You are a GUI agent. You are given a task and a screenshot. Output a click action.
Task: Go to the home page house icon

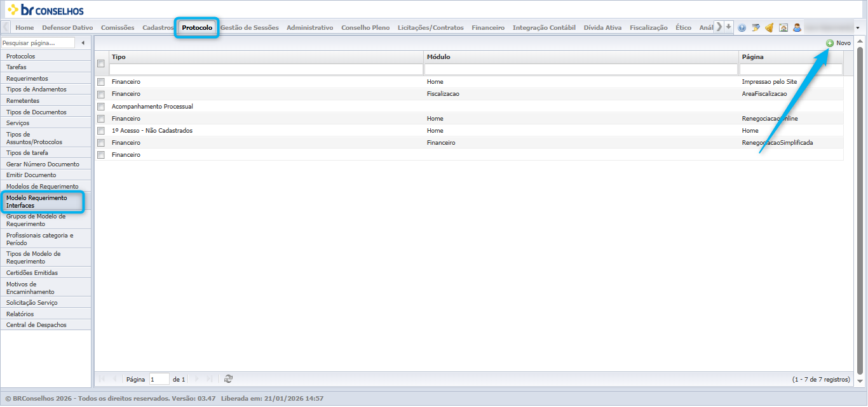click(783, 27)
